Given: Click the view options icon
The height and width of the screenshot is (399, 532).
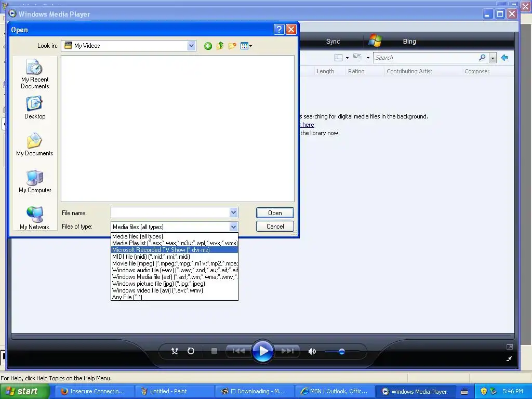Looking at the screenshot, I should (x=357, y=57).
